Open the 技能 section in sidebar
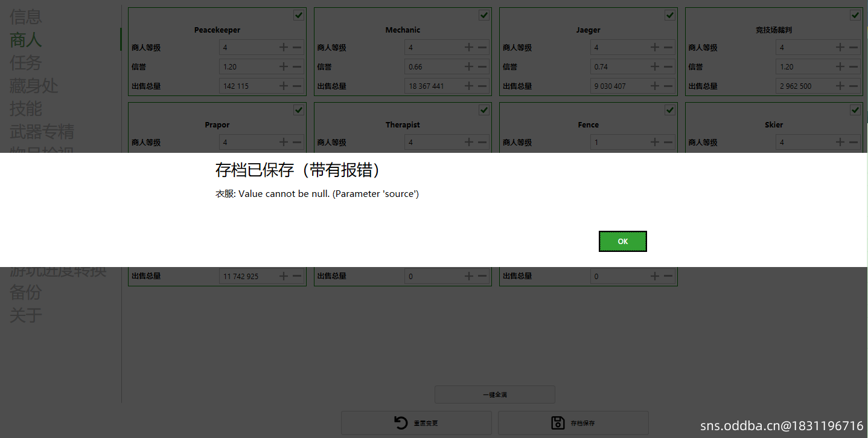Image resolution: width=868 pixels, height=438 pixels. point(26,108)
